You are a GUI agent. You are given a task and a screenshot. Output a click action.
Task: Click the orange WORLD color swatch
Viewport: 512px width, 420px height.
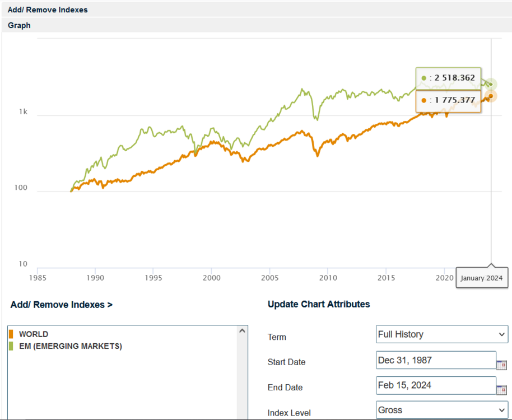click(11, 334)
